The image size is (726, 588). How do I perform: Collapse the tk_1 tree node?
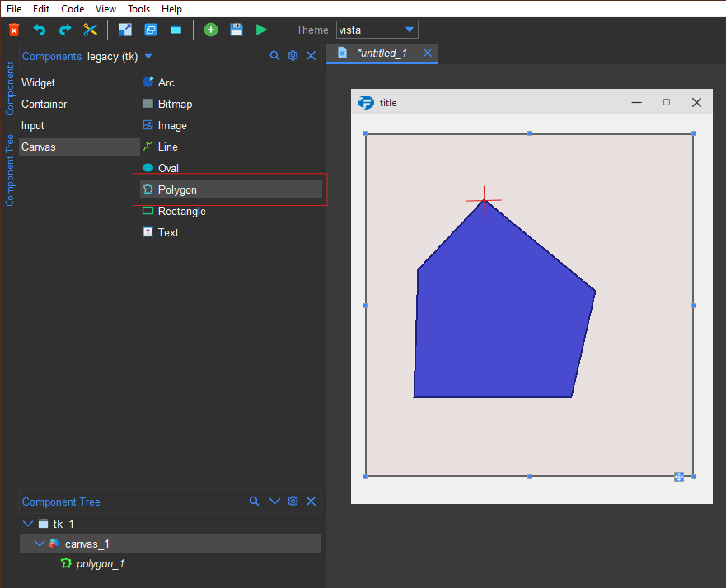point(28,524)
